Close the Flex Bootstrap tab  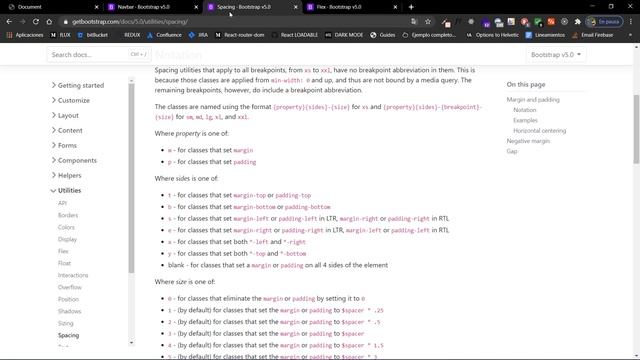(x=395, y=7)
